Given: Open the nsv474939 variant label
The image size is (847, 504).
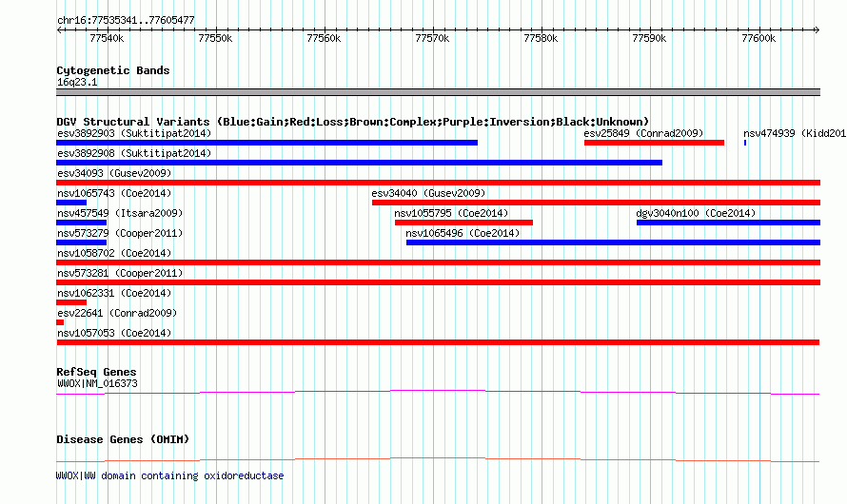Looking at the screenshot, I should pyautogui.click(x=795, y=133).
